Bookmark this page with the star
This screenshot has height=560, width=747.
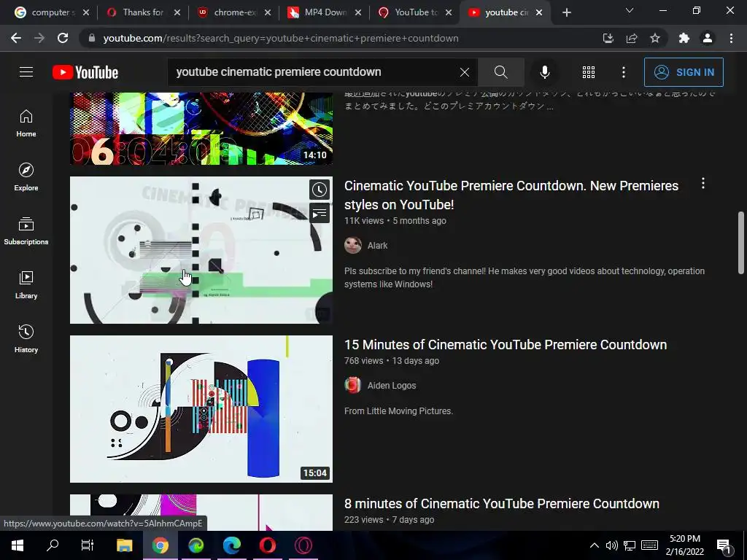[x=655, y=38]
